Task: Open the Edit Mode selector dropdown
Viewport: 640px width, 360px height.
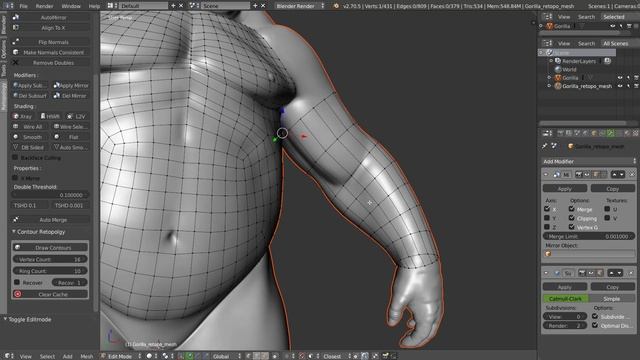Action: click(121, 356)
